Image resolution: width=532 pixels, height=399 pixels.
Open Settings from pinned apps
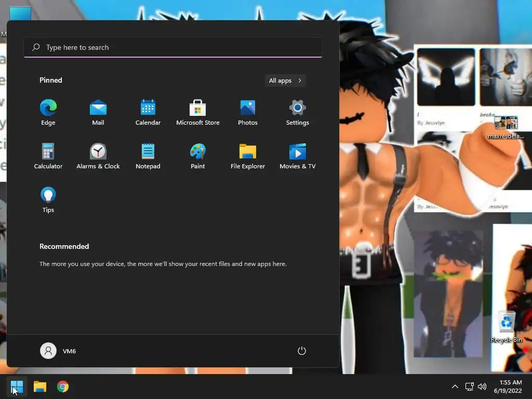point(298,113)
